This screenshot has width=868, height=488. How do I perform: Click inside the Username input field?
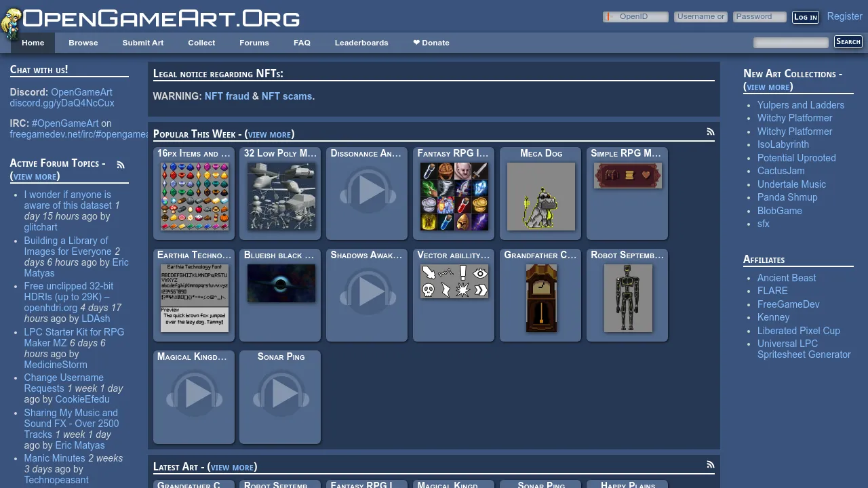click(x=701, y=16)
